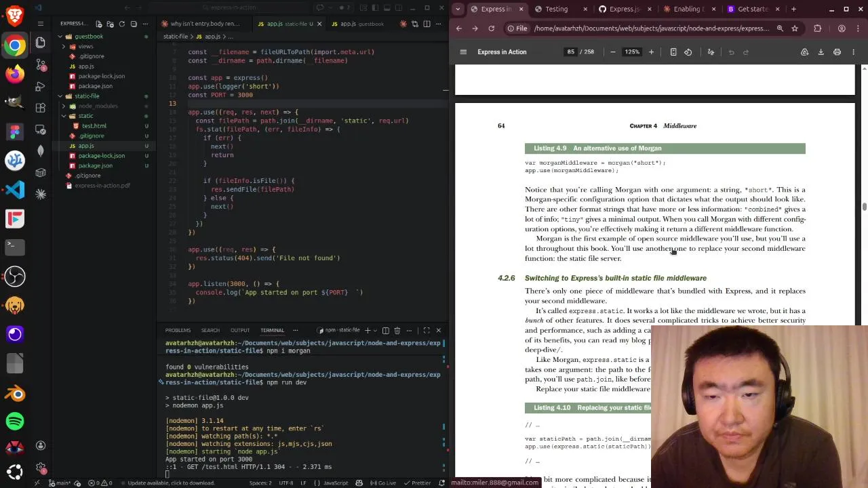This screenshot has width=868, height=488.
Task: Click UTF-8 encoding in status bar
Action: pos(286,483)
